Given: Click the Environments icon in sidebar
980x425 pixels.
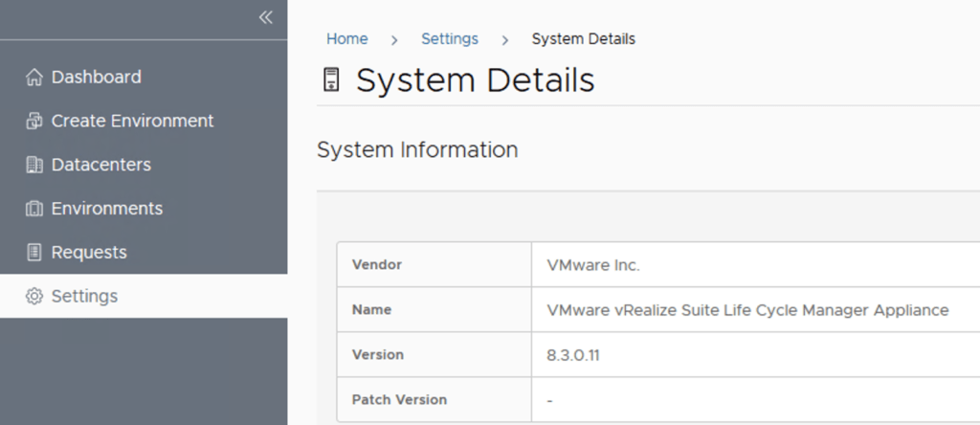Looking at the screenshot, I should coord(34,209).
